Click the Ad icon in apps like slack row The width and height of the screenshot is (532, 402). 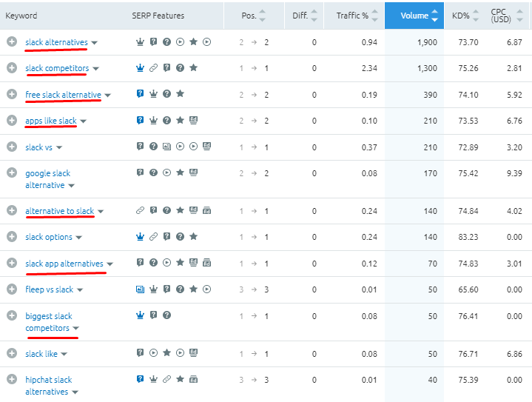[193, 120]
